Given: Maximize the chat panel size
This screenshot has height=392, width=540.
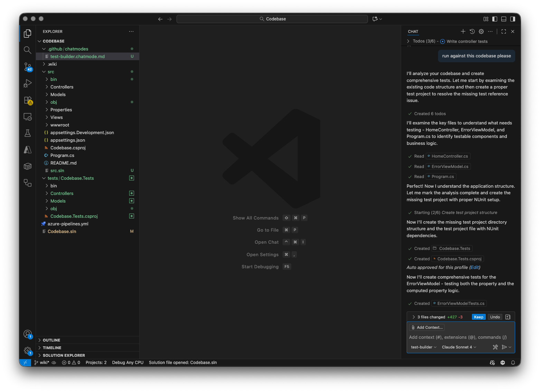Looking at the screenshot, I should click(x=504, y=31).
